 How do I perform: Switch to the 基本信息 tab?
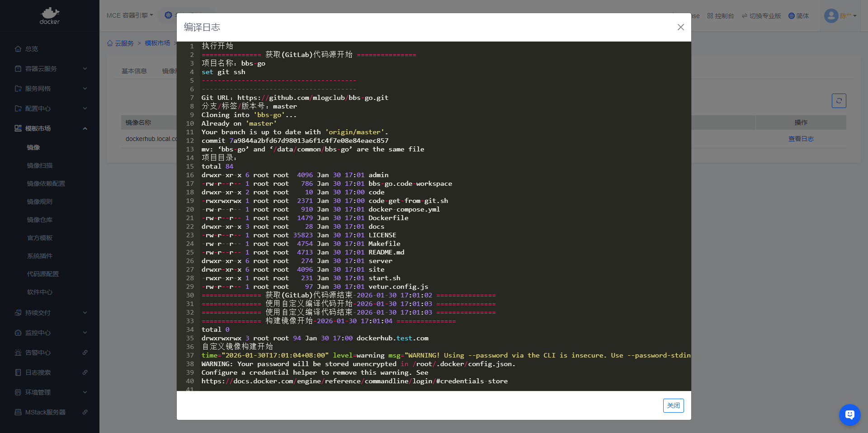(134, 71)
